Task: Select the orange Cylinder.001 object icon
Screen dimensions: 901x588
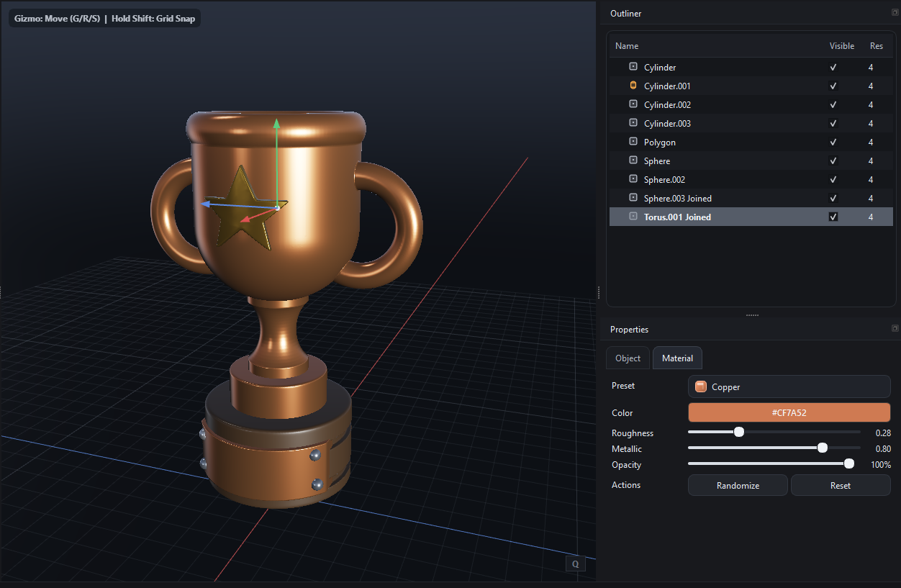Action: coord(633,85)
